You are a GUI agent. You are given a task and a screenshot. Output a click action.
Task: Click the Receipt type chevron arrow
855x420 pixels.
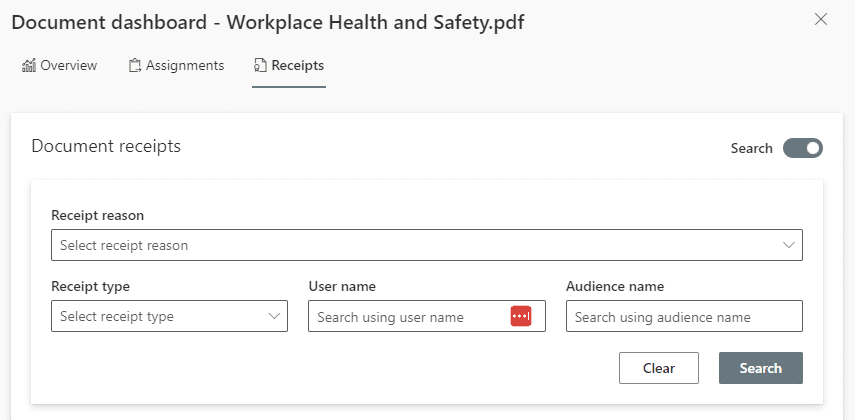[274, 316]
